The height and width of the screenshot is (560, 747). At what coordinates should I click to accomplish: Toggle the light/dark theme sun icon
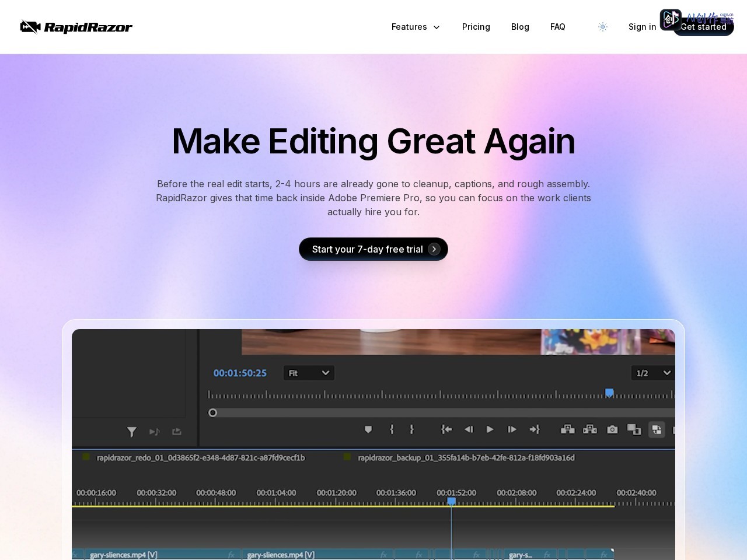pyautogui.click(x=603, y=27)
